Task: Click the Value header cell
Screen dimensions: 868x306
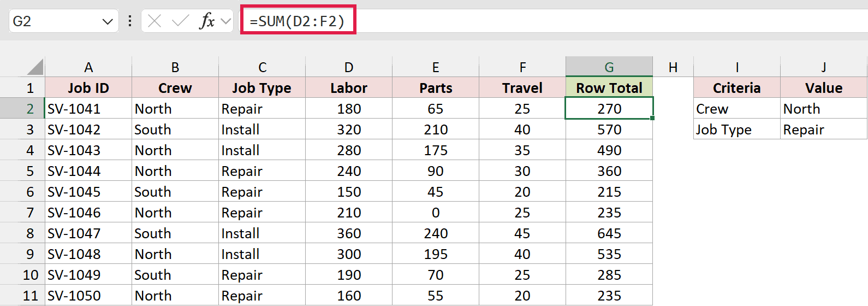Action: click(x=824, y=87)
